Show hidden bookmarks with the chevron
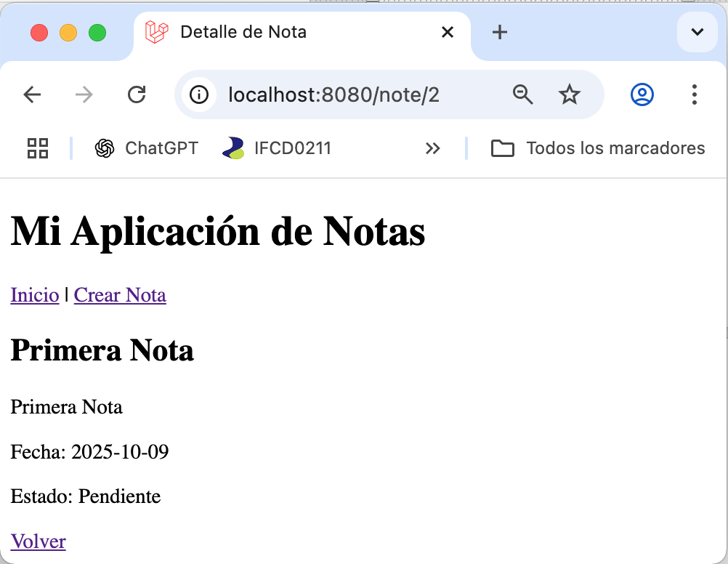Image resolution: width=728 pixels, height=564 pixels. point(433,148)
